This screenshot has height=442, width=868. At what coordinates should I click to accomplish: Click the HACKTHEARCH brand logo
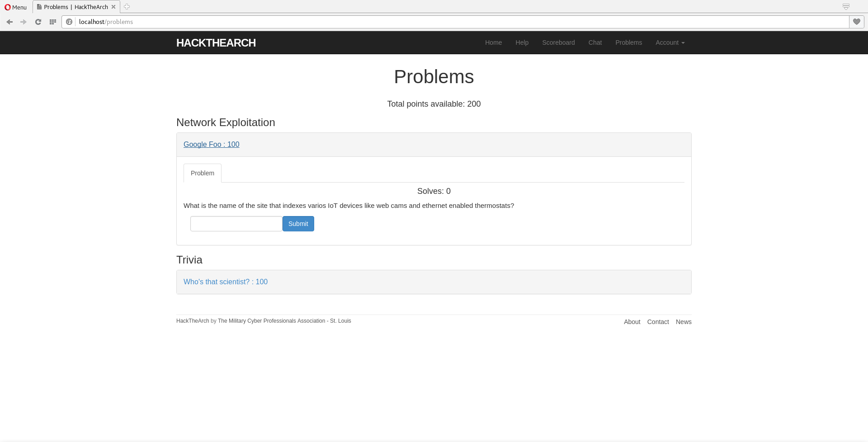pyautogui.click(x=216, y=43)
